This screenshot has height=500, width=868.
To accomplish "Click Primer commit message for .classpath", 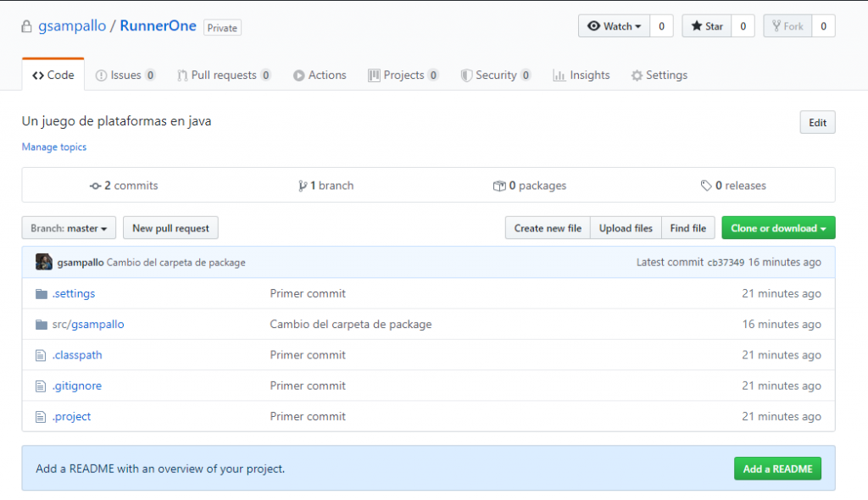I will [308, 355].
